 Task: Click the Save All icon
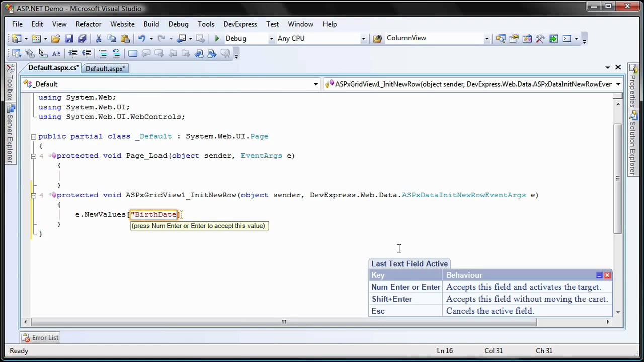(x=82, y=38)
